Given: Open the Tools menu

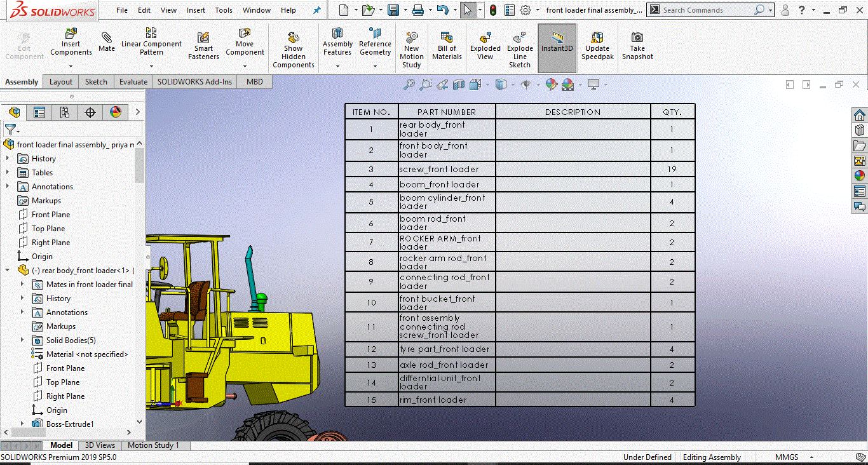Looking at the screenshot, I should coord(224,10).
